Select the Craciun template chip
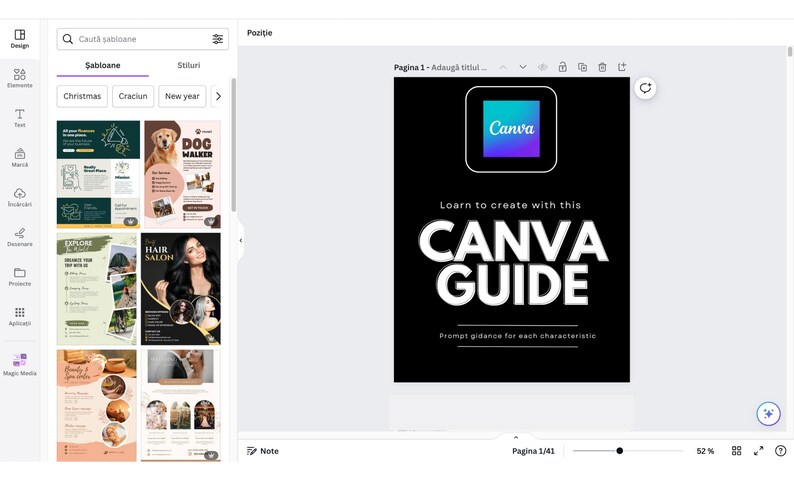 [133, 96]
